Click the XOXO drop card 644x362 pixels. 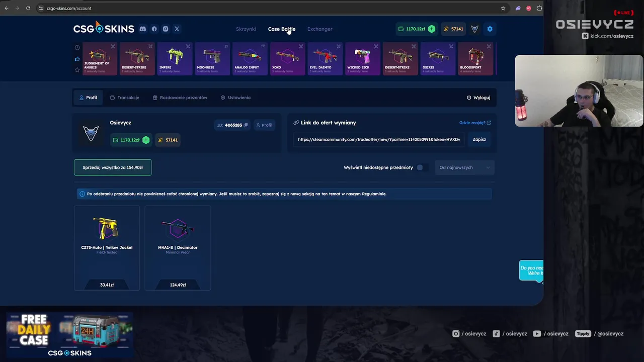(x=287, y=59)
